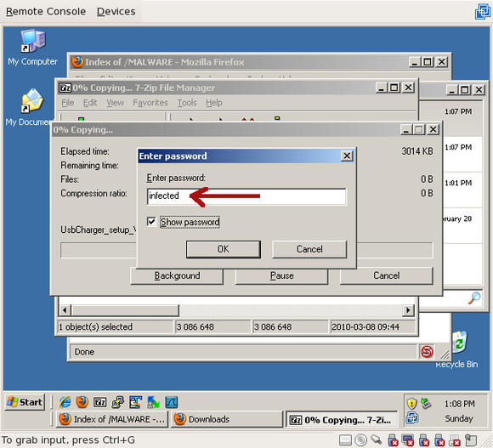Click the hard disk device icon in the VMware status bar
493x448 pixels.
click(x=345, y=440)
